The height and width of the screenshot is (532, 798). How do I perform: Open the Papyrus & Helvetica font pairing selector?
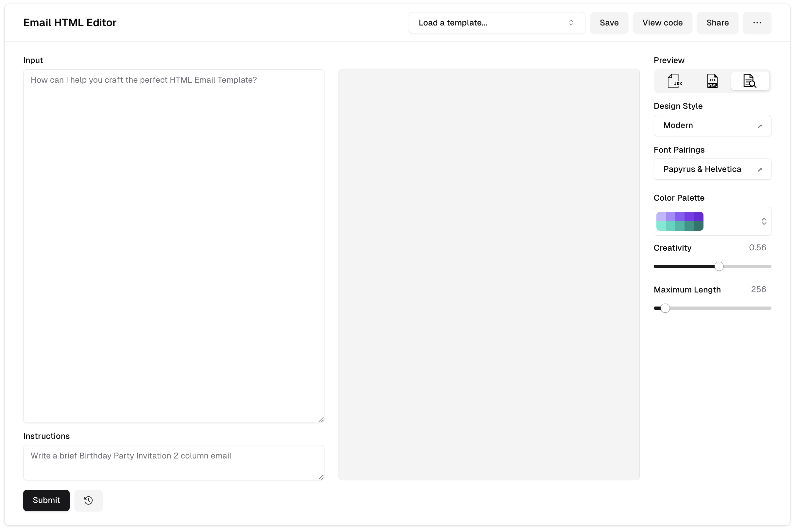click(x=712, y=169)
